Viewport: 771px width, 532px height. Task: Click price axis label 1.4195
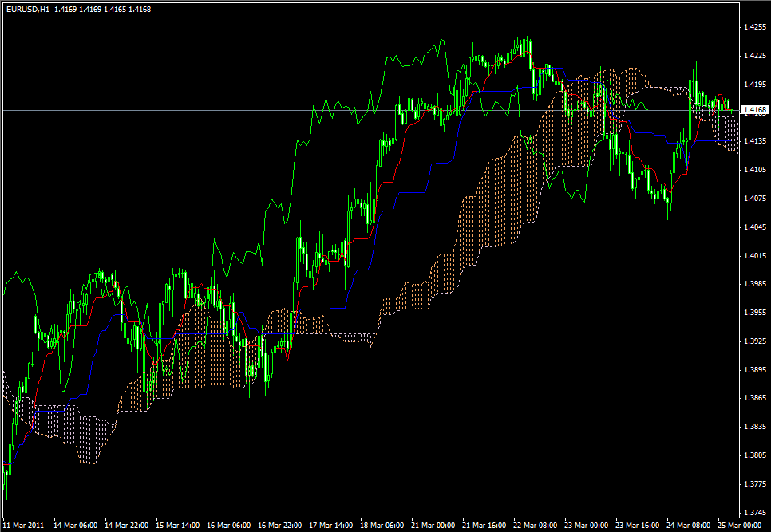755,85
